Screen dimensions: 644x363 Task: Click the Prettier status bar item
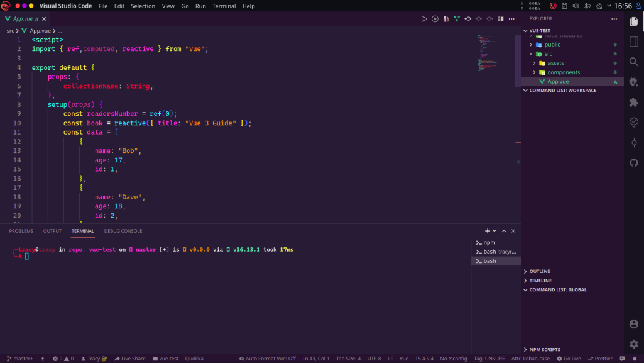coord(599,358)
